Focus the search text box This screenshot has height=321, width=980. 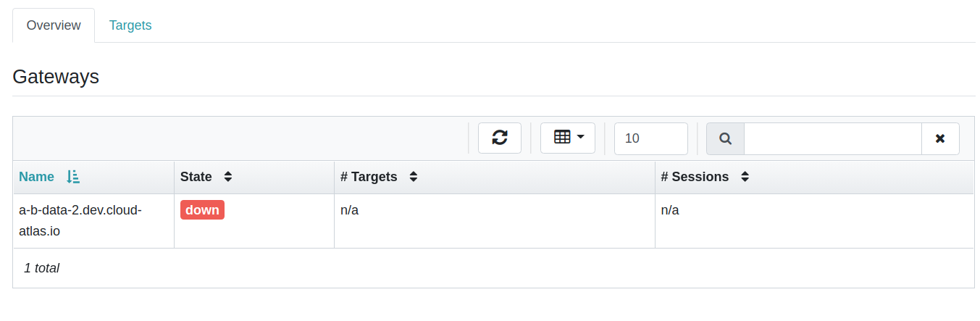click(832, 138)
